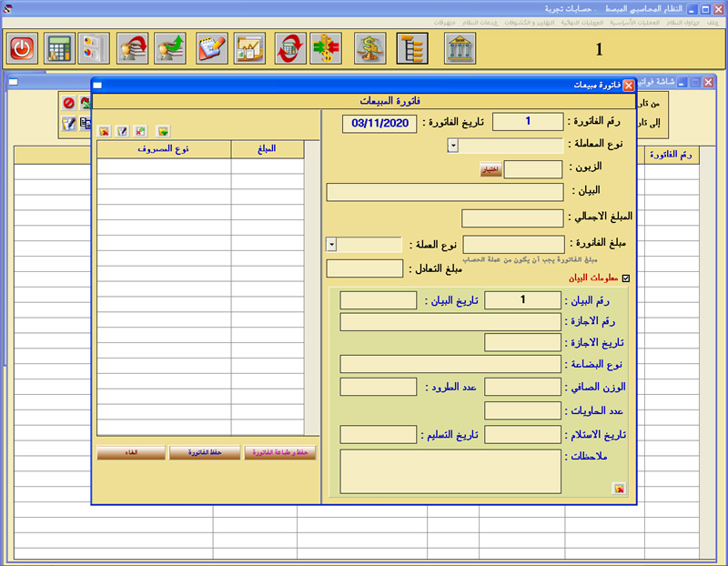Click inside the ملاحظات notes text box
This screenshot has width=728, height=566.
coord(450,470)
